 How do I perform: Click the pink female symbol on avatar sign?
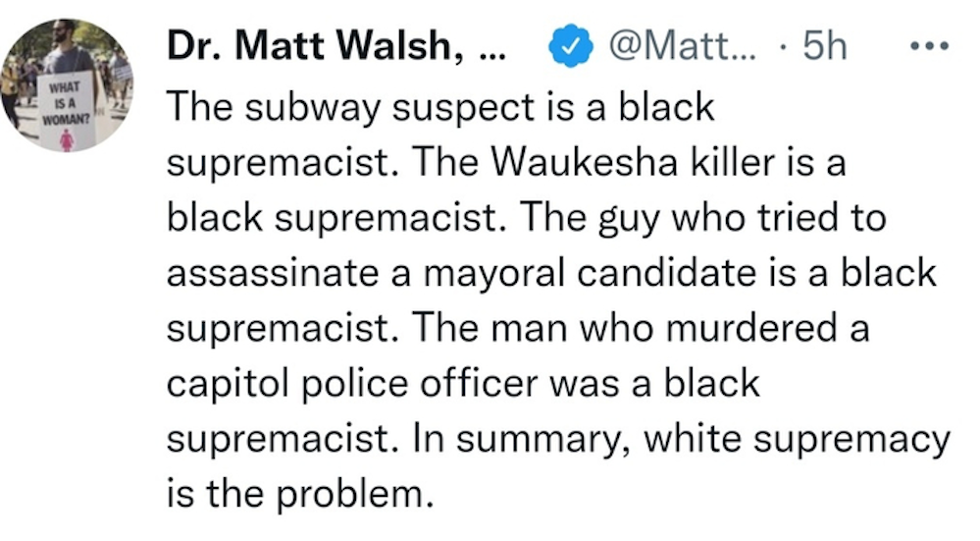[67, 139]
